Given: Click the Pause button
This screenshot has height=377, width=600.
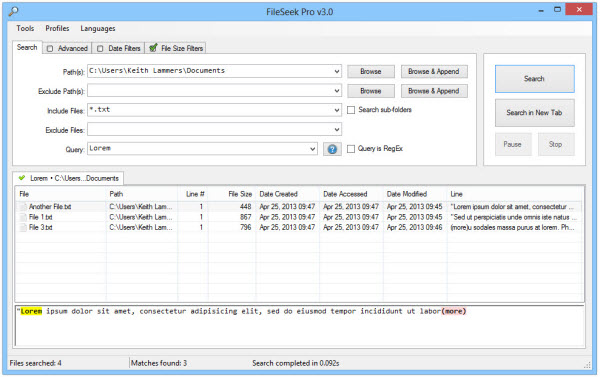Looking at the screenshot, I should [513, 144].
